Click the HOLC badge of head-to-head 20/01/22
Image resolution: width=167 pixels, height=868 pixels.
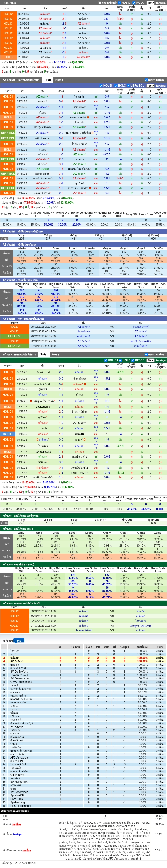8,57
